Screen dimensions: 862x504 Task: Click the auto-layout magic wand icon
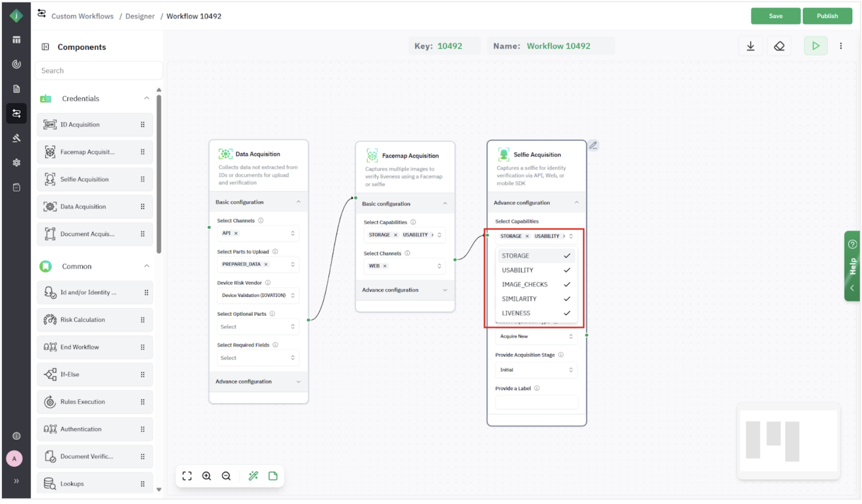pos(253,476)
